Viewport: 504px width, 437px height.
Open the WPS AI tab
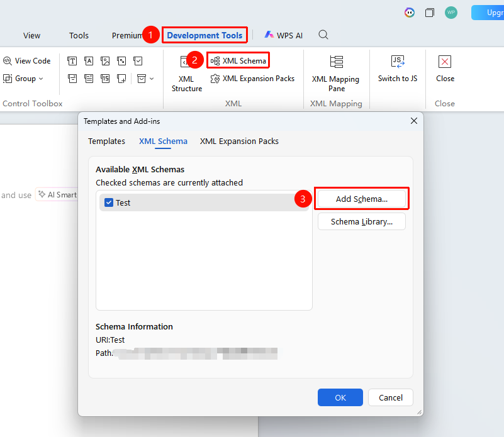click(x=283, y=35)
